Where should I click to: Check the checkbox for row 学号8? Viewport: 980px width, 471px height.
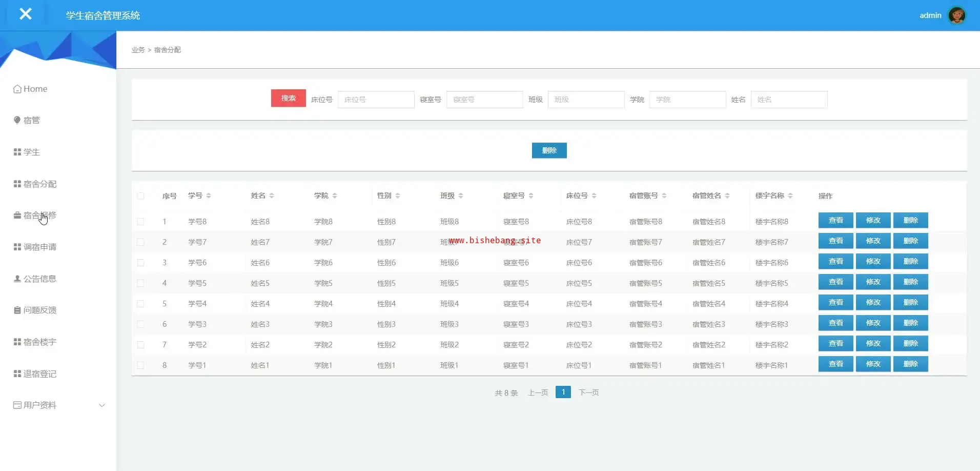pos(140,222)
